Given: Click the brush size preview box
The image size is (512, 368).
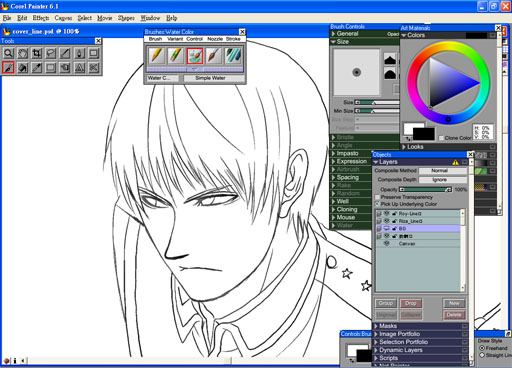Looking at the screenshot, I should tap(357, 72).
